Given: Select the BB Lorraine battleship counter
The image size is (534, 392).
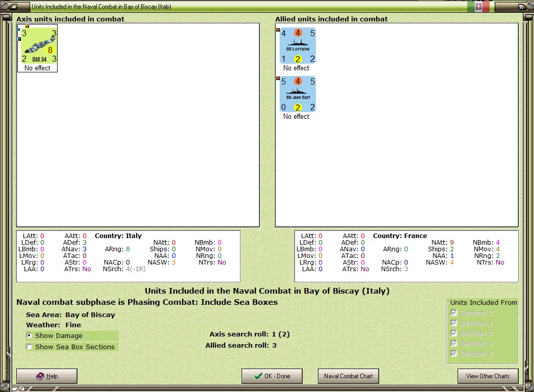Looking at the screenshot, I should coord(298,46).
